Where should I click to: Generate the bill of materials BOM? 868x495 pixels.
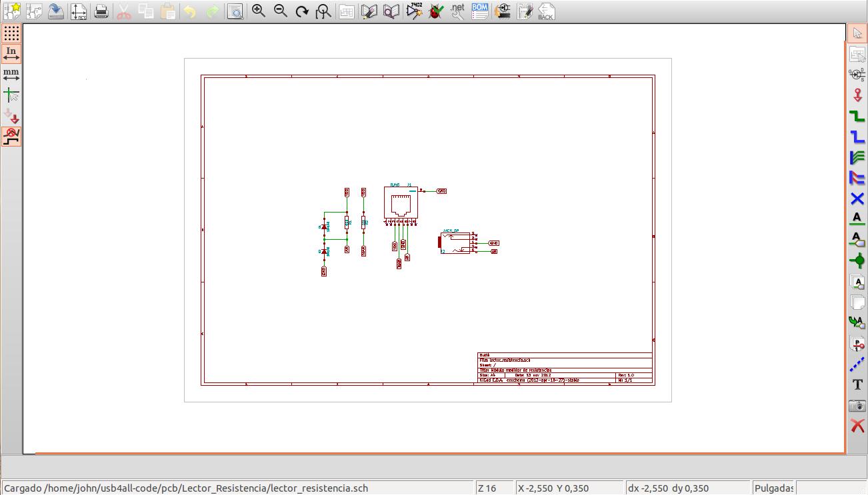[x=480, y=11]
